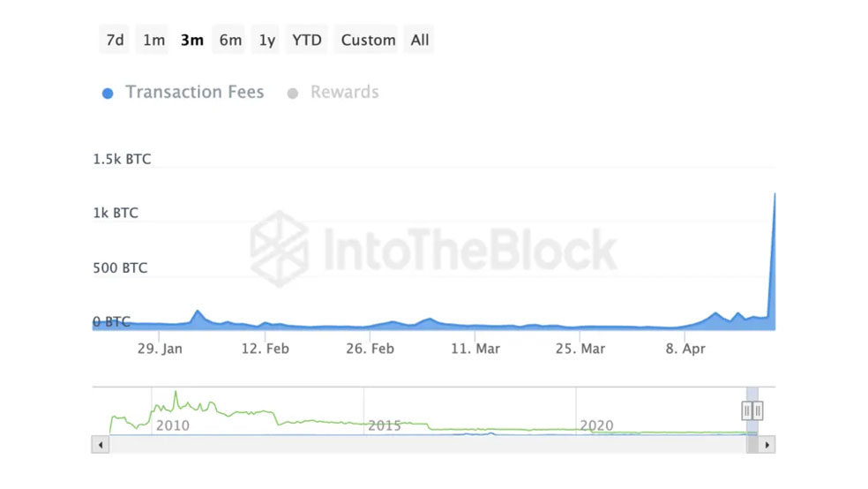
Task: Toggle the Transaction Fees series
Action: [194, 92]
